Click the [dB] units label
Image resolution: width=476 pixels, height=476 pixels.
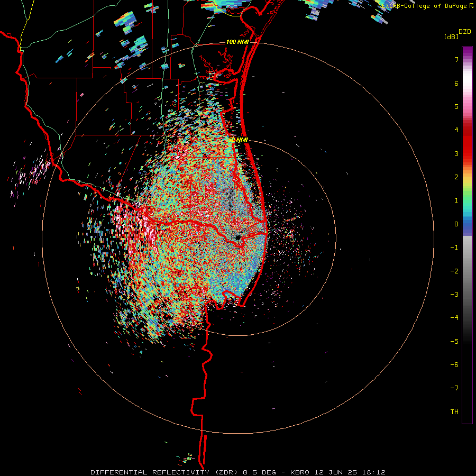click(451, 36)
